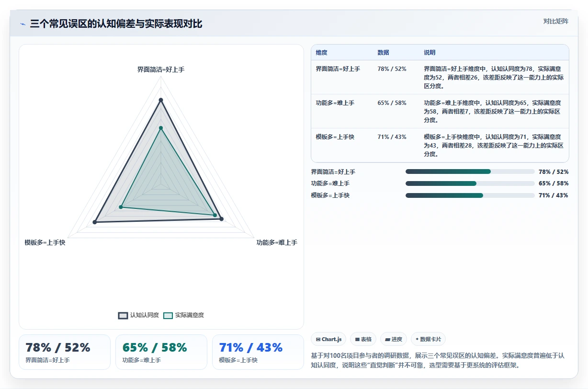Click the description mentioning 两者相差26

point(494,78)
